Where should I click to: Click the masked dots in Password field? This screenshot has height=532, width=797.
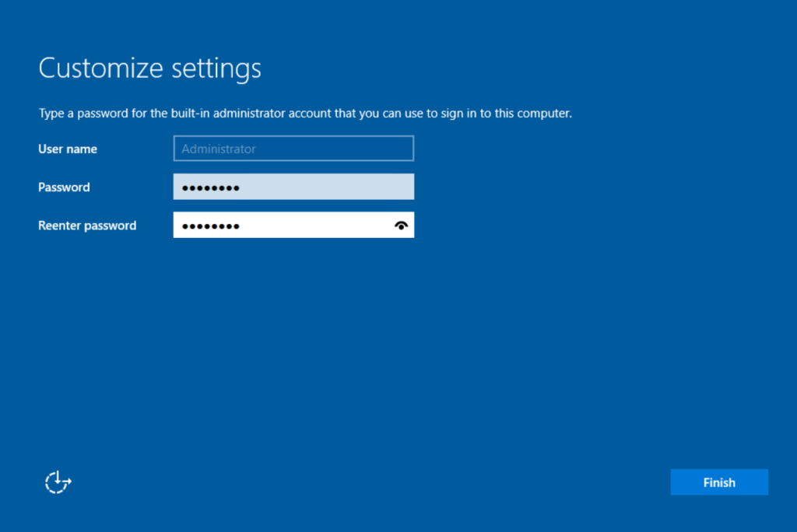pyautogui.click(x=210, y=188)
